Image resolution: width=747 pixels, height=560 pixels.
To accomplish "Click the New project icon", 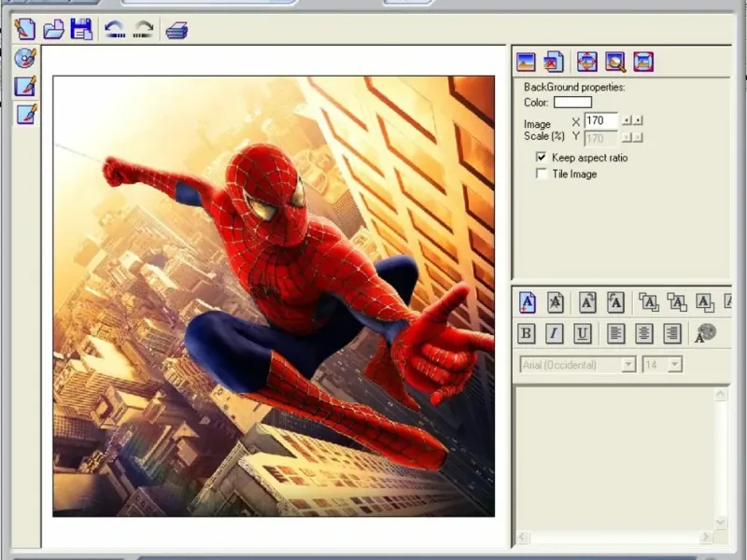I will click(24, 29).
